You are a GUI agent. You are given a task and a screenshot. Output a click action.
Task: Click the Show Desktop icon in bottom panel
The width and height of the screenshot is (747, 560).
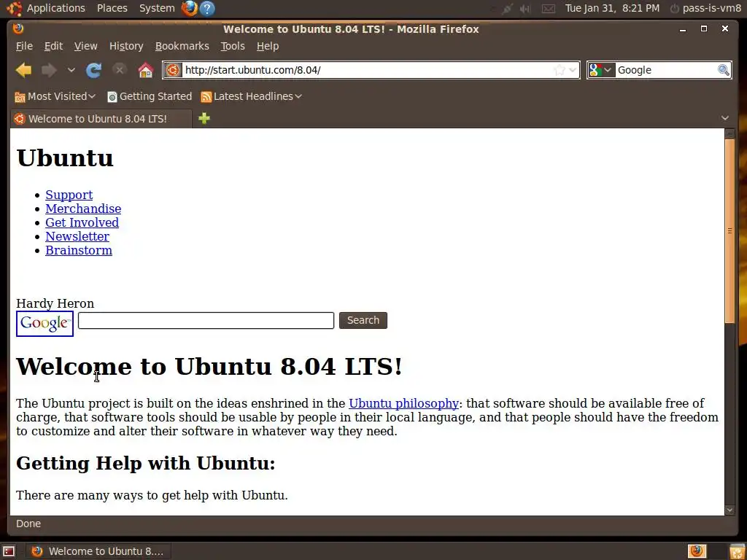click(9, 551)
